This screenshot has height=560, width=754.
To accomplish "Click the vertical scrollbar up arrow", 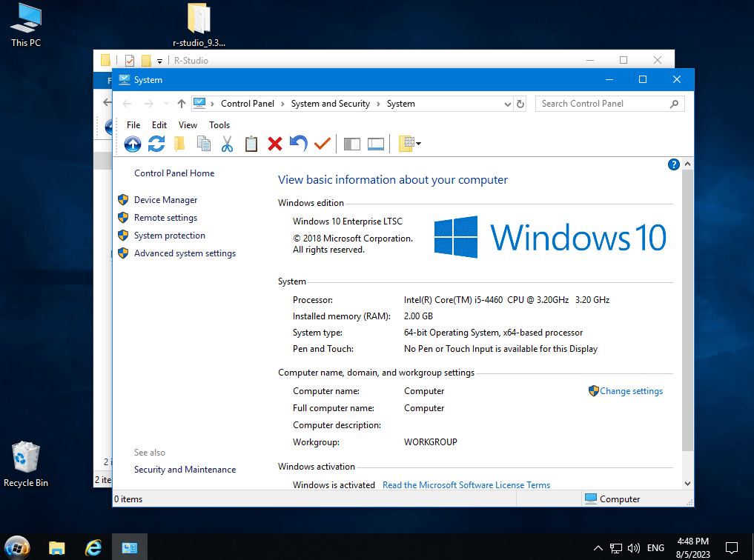I will 687,164.
